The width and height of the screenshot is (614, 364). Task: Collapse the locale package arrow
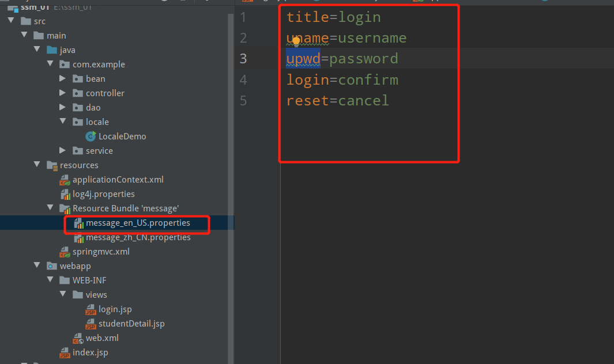[x=63, y=122]
